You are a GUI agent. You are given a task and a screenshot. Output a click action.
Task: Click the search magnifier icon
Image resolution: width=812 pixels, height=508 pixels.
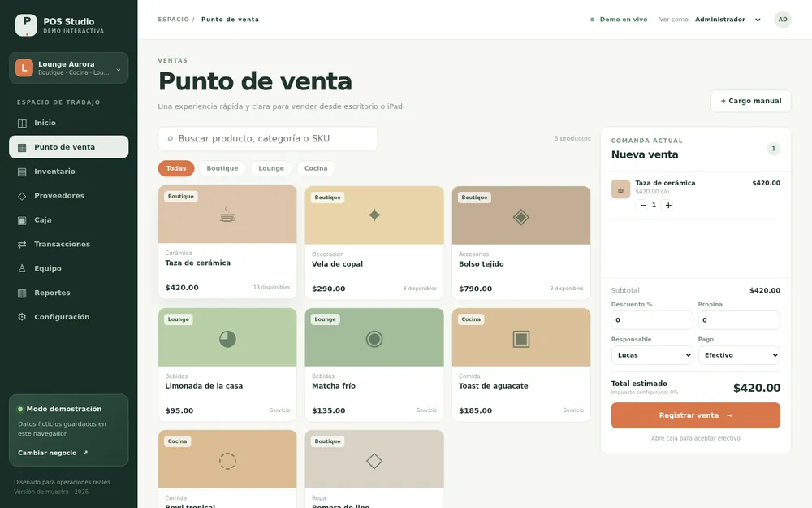click(170, 138)
